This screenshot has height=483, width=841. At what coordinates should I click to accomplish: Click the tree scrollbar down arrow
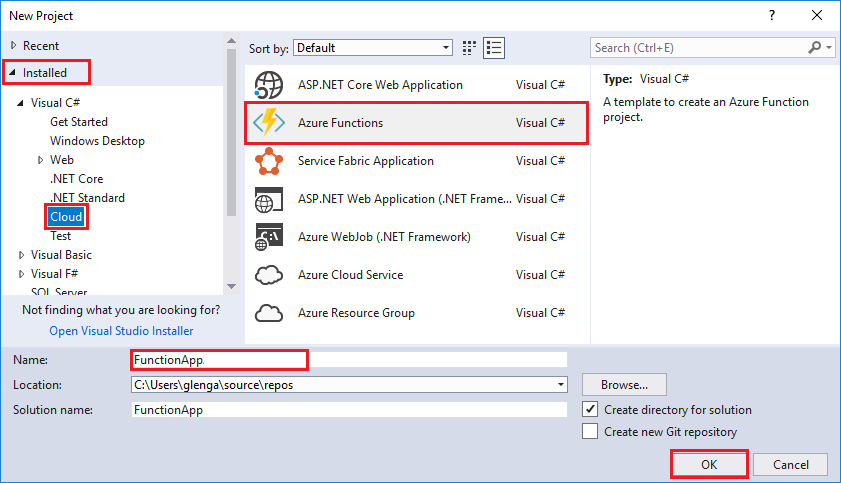(x=232, y=286)
